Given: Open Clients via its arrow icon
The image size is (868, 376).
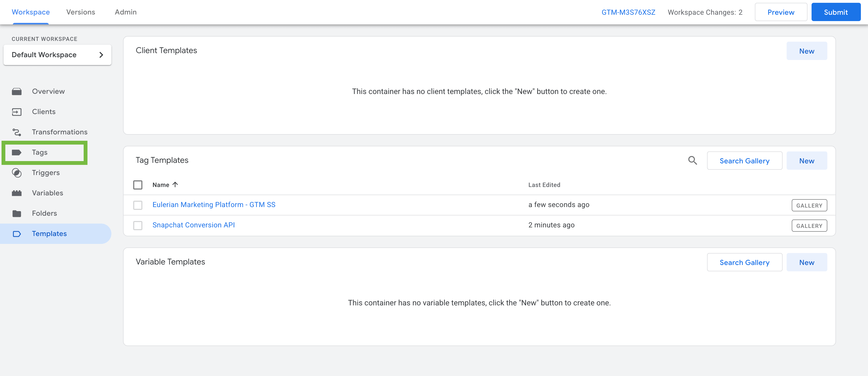Looking at the screenshot, I should click(17, 112).
